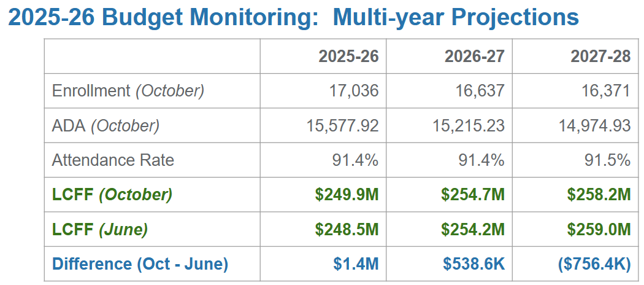
Task: Click the $254.2M LCFF June cell
Action: click(x=473, y=229)
